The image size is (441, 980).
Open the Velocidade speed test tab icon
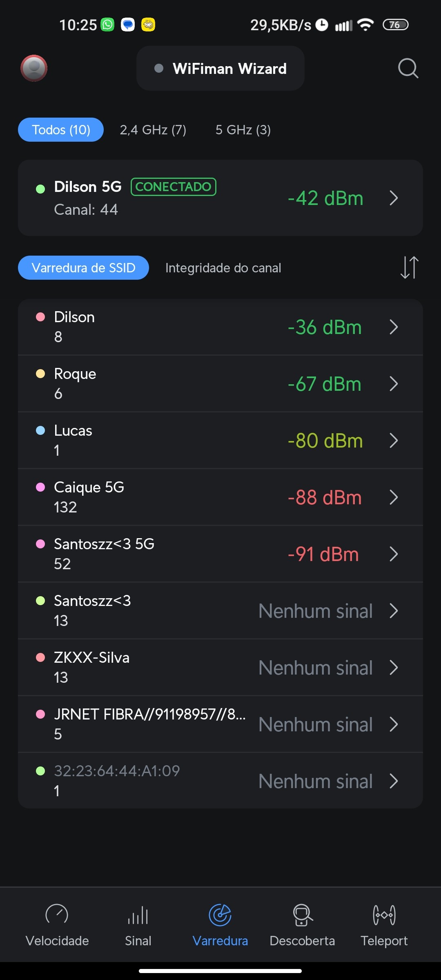57,915
